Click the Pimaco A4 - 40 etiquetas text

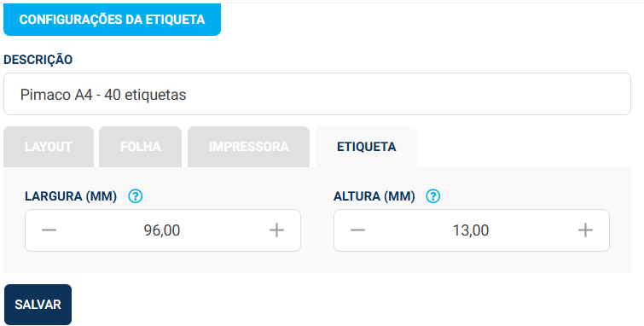[103, 95]
